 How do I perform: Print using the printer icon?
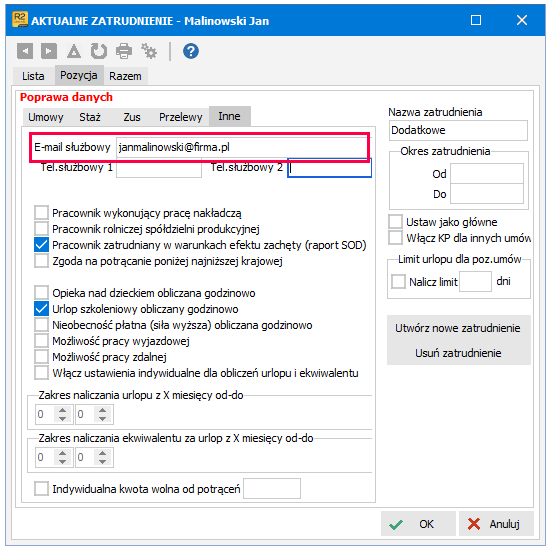pos(124,51)
